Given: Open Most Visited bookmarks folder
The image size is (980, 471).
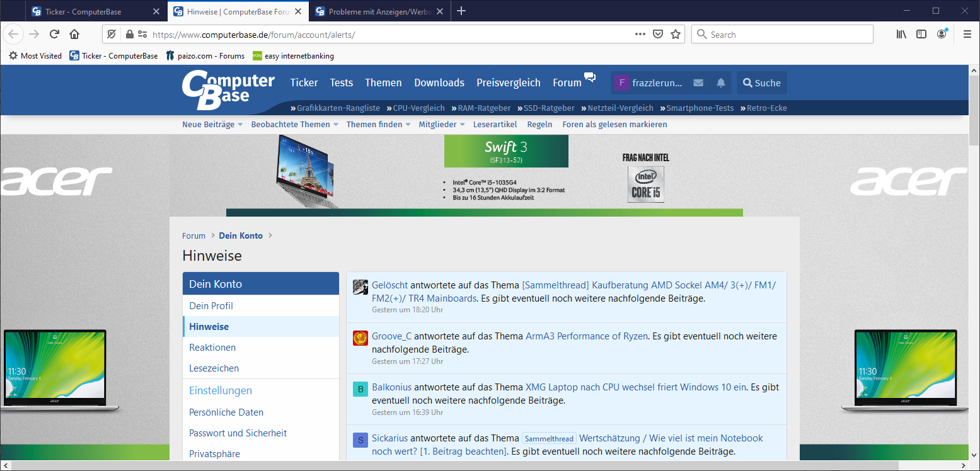Looking at the screenshot, I should tap(35, 55).
